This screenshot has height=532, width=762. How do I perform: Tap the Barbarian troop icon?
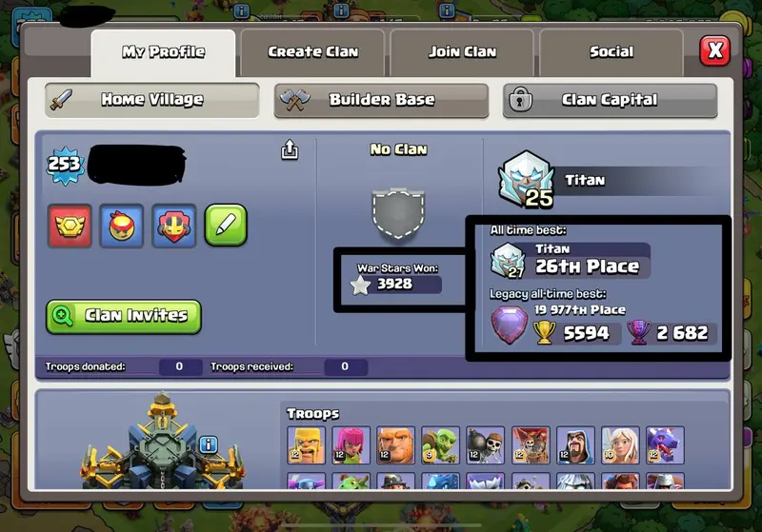coord(306,445)
